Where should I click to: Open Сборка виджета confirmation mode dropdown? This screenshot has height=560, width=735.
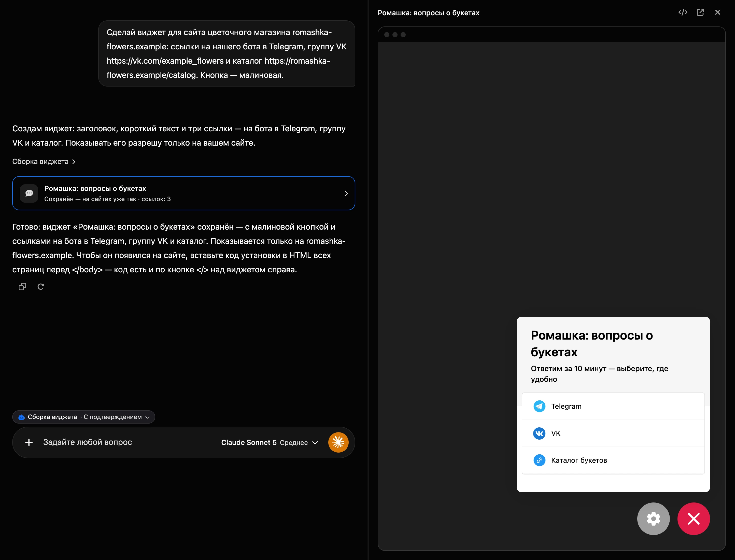click(84, 417)
